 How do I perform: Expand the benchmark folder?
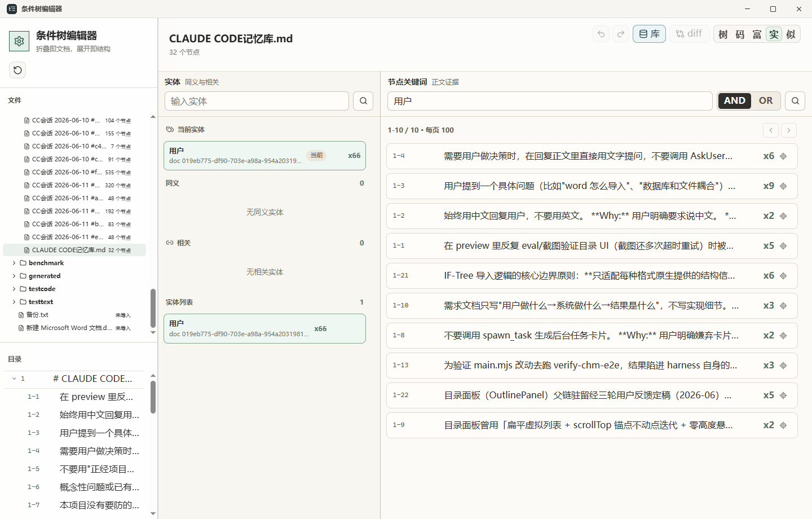coord(14,263)
